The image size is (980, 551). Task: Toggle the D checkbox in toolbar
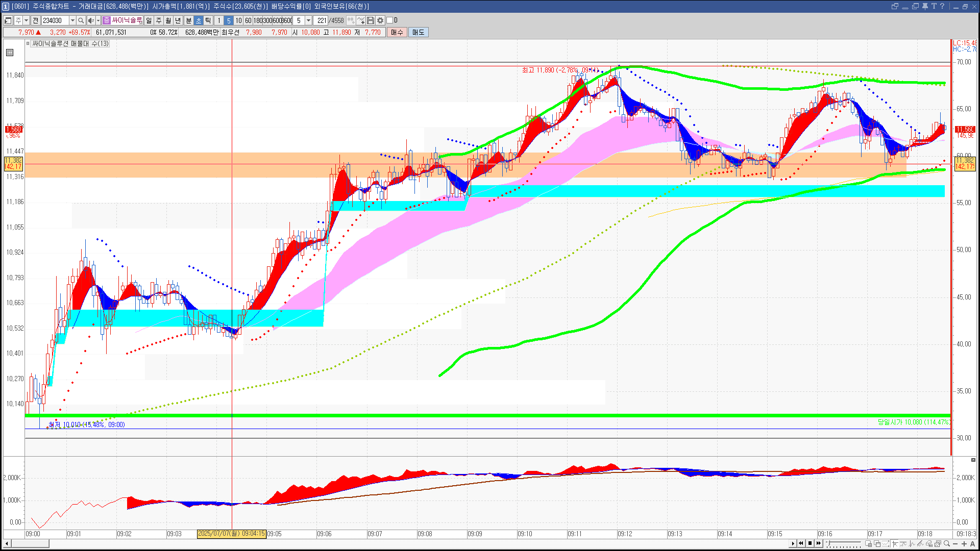click(390, 20)
